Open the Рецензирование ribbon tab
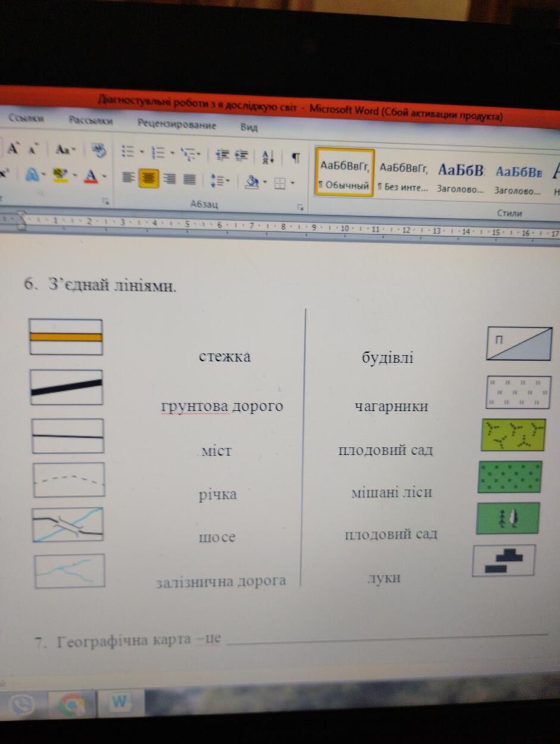The image size is (560, 744). tap(177, 125)
